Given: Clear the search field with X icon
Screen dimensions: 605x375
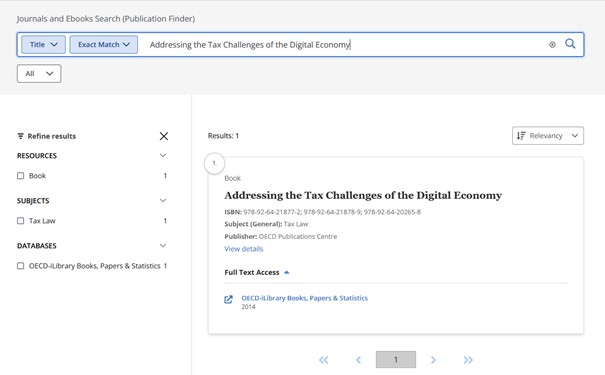Looking at the screenshot, I should [x=552, y=45].
